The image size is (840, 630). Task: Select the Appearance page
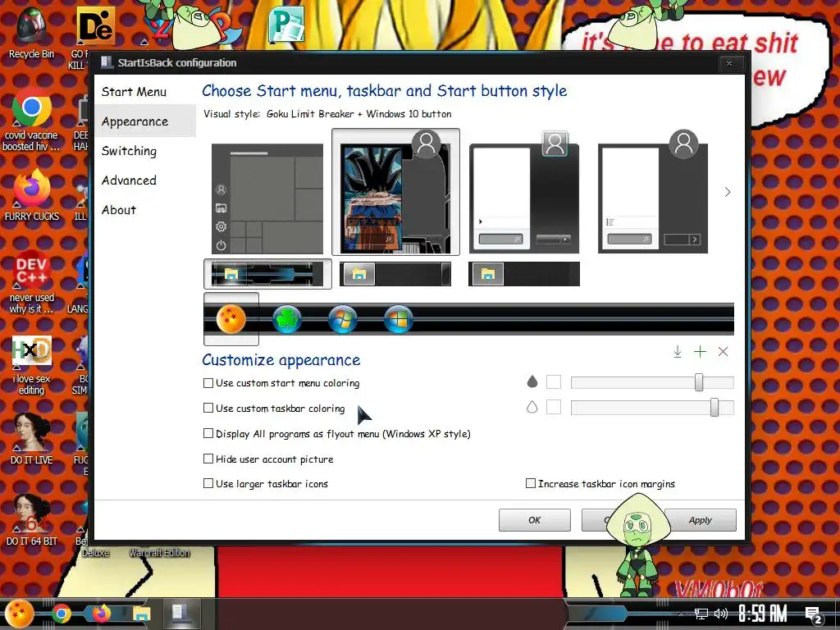click(x=145, y=121)
